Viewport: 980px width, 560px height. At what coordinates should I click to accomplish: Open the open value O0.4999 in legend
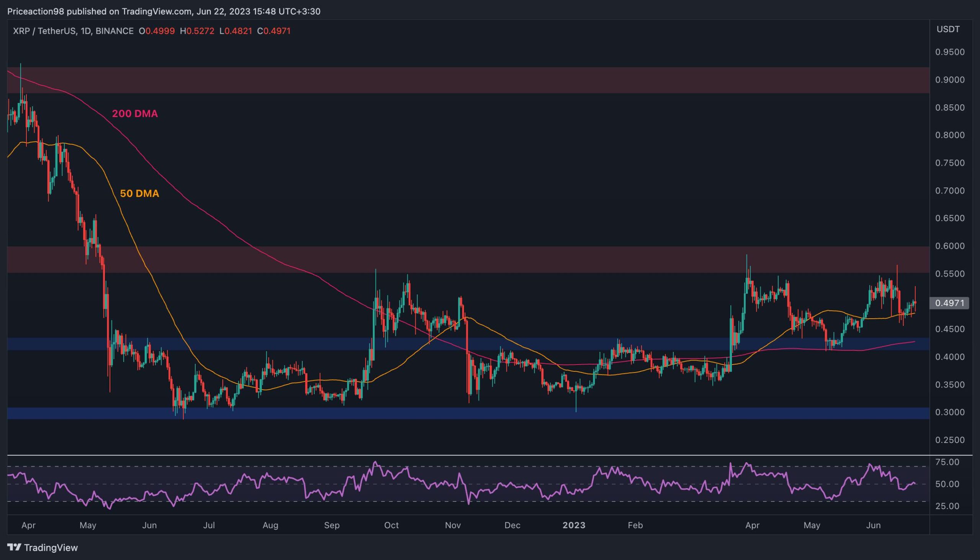pos(157,31)
